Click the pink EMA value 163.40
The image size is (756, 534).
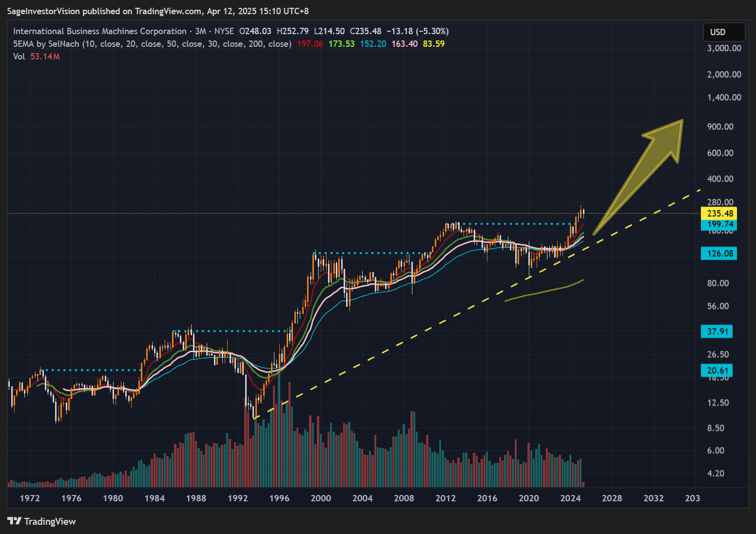[x=405, y=44]
